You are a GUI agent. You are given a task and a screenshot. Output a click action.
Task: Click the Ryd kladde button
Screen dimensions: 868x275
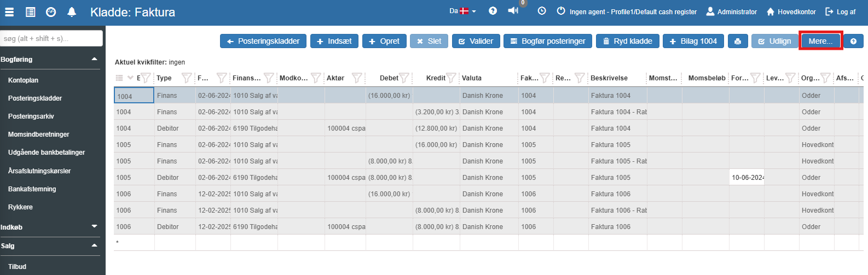pos(627,41)
